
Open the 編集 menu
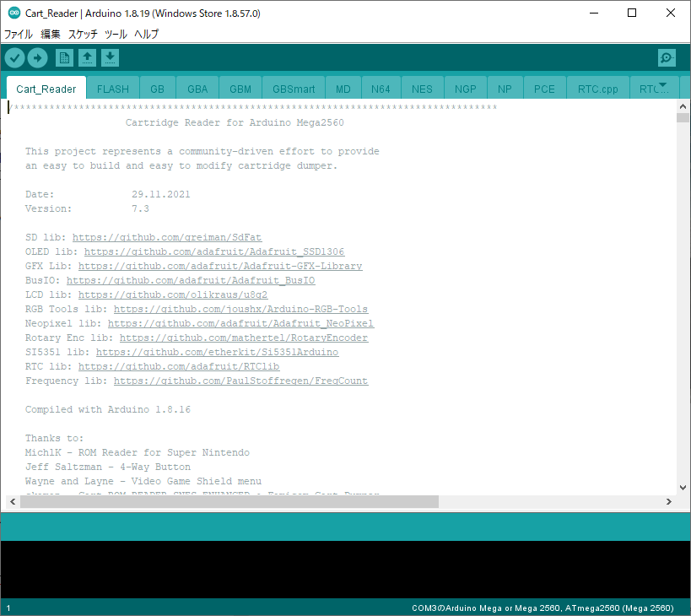click(x=51, y=34)
